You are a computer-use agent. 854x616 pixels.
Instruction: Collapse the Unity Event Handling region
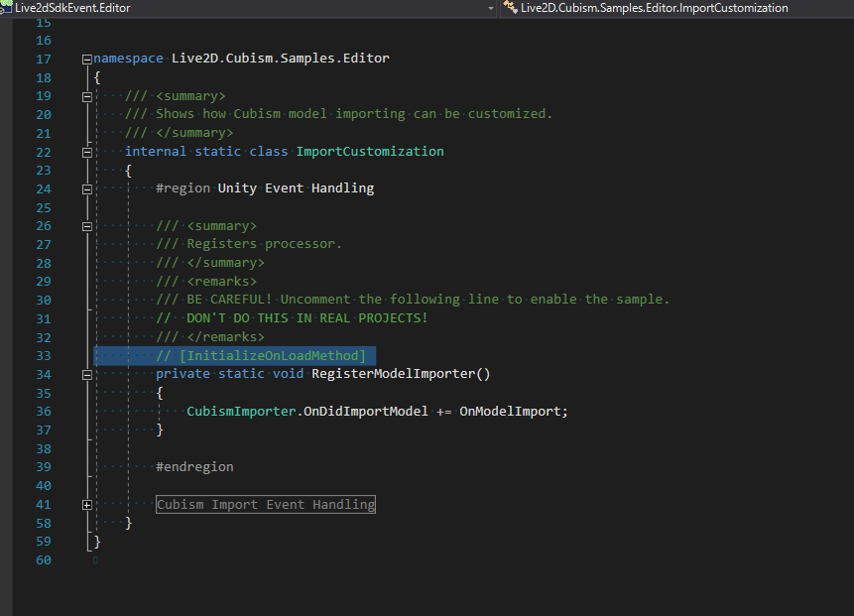(x=87, y=189)
